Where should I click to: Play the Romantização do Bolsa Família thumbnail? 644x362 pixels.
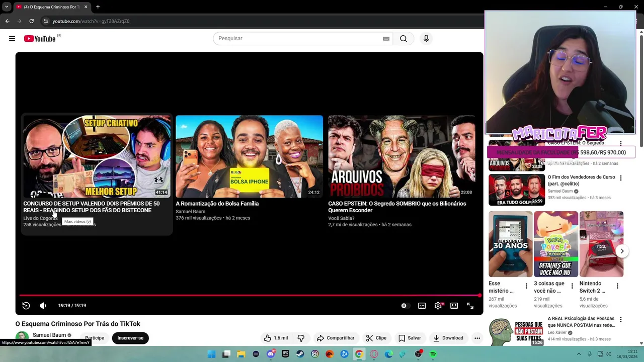249,156
